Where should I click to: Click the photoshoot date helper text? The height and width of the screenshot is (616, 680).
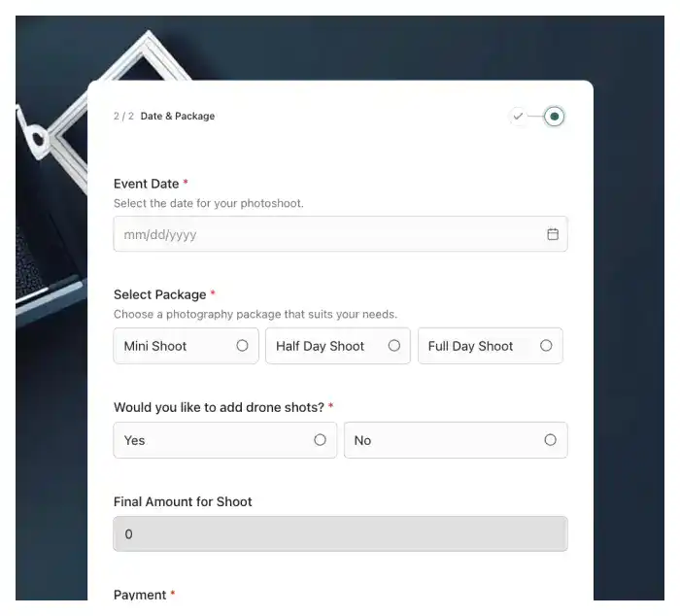(209, 203)
